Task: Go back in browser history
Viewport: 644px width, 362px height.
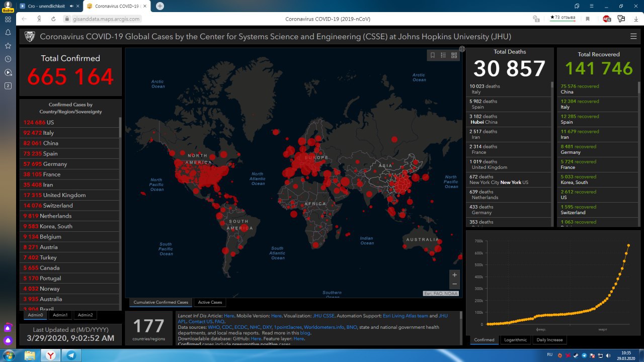Action: (x=24, y=19)
